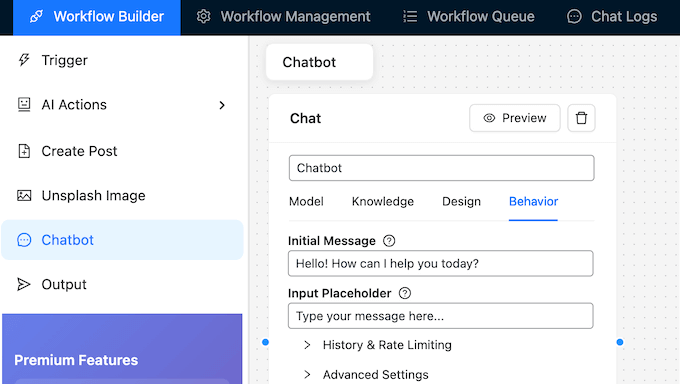Screen dimensions: 680x384
Task: Click the Preview button
Action: (x=515, y=118)
